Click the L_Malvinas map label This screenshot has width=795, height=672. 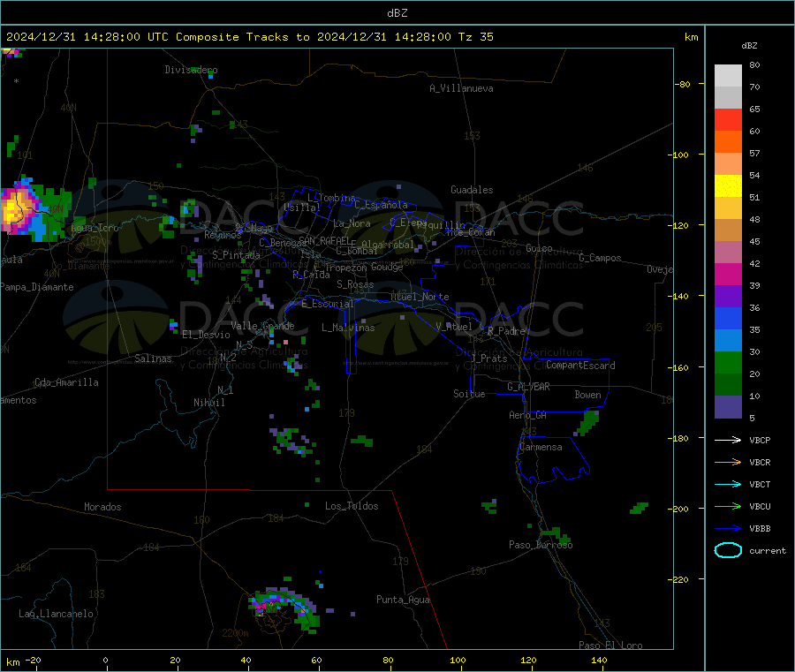(x=348, y=328)
